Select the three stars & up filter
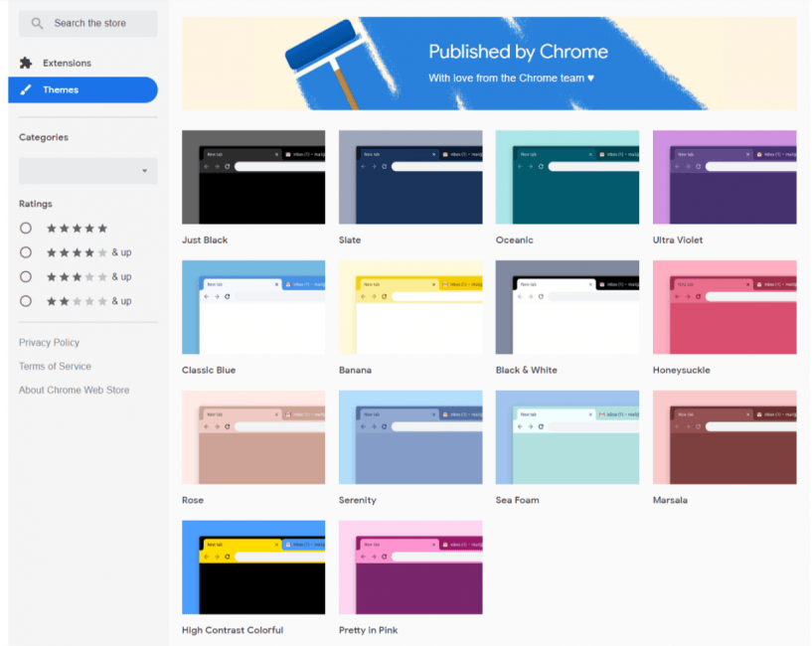The width and height of the screenshot is (812, 646). click(x=26, y=276)
